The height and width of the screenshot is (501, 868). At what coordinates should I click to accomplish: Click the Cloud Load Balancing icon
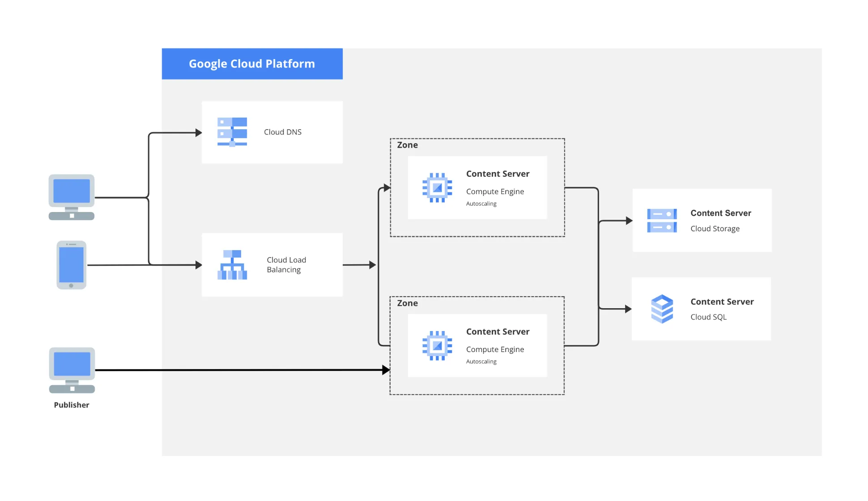[232, 265]
